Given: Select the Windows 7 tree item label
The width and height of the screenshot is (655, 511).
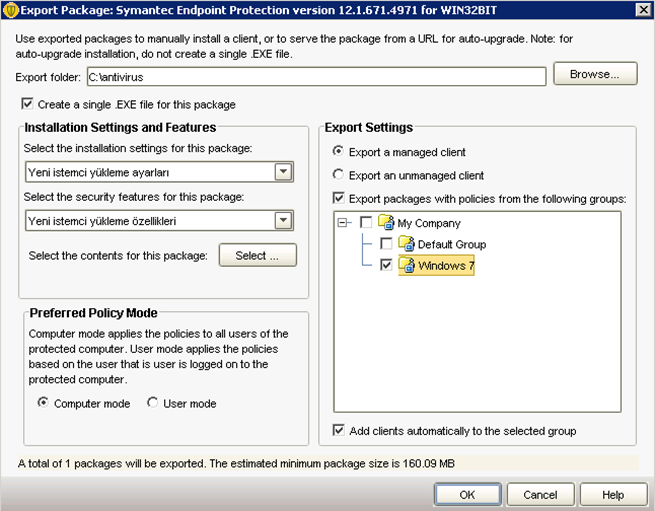Looking at the screenshot, I should point(446,265).
